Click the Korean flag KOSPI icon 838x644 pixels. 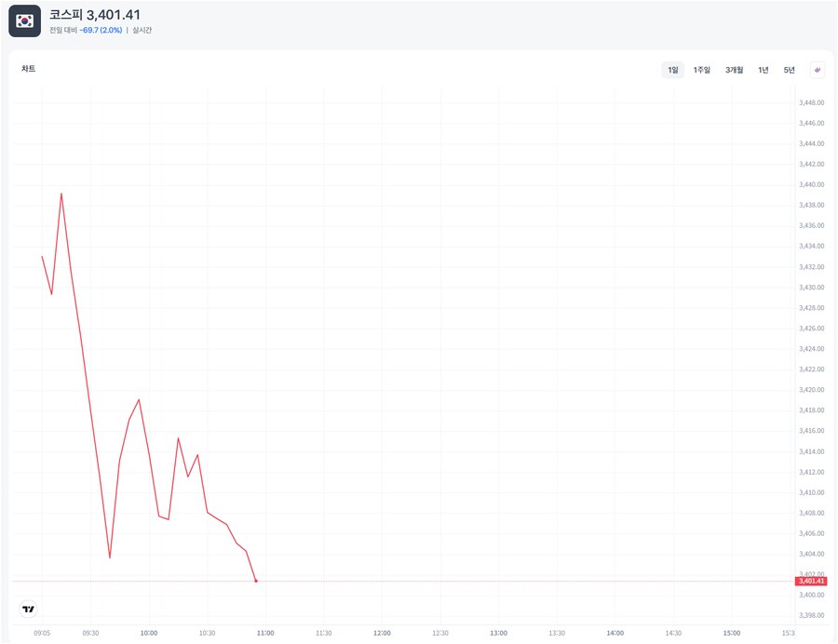pos(24,20)
